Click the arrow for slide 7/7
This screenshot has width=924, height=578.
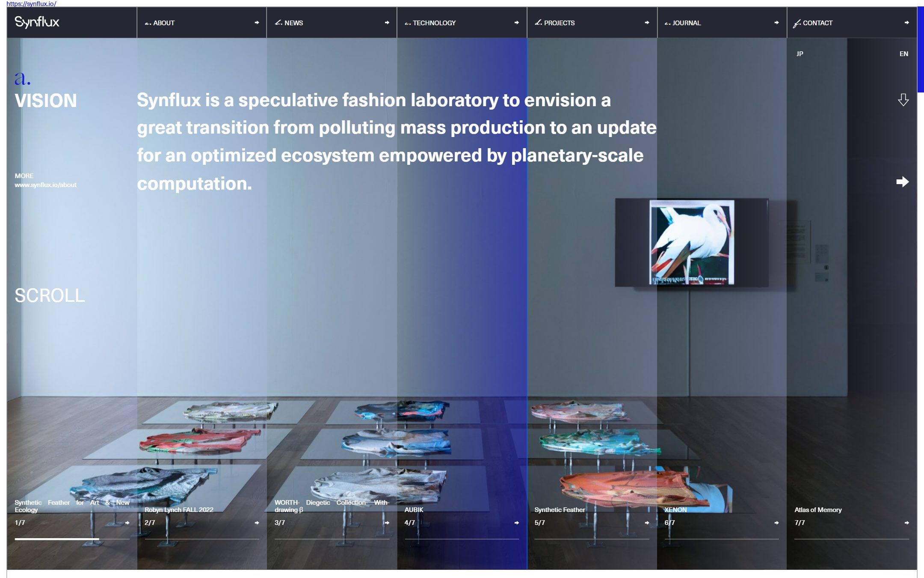click(x=906, y=523)
